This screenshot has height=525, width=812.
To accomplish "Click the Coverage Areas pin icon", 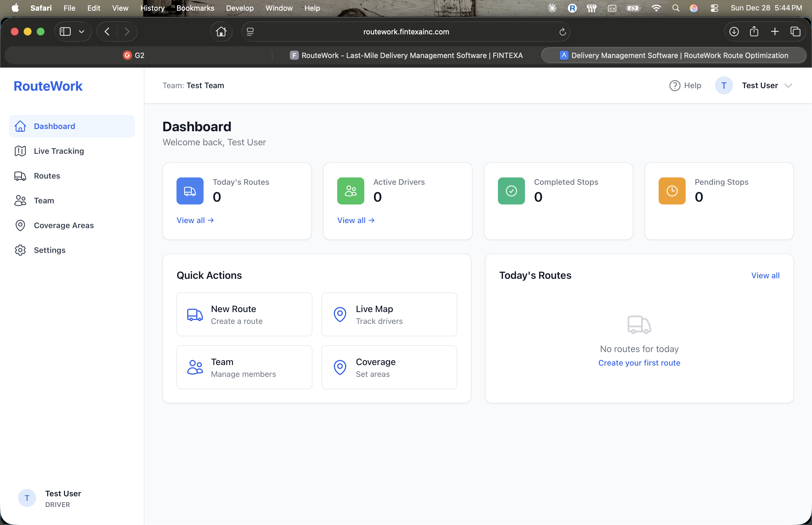I will (x=20, y=225).
